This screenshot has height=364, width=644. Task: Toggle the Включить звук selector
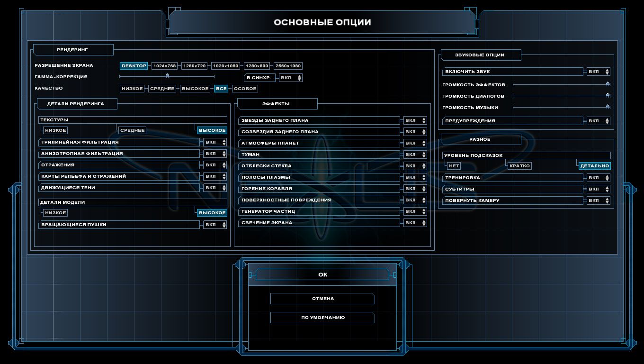(599, 72)
